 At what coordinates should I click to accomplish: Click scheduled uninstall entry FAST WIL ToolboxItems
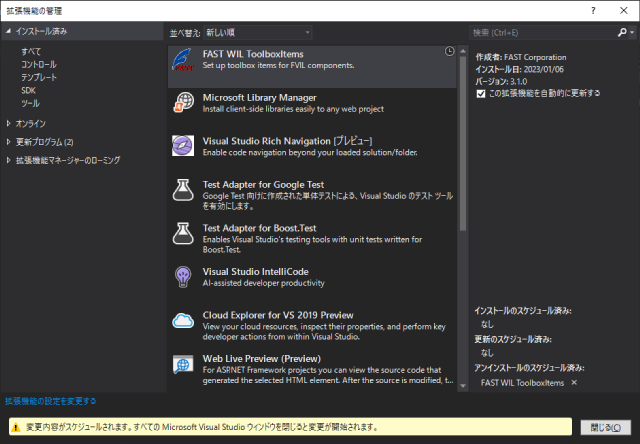click(x=522, y=383)
